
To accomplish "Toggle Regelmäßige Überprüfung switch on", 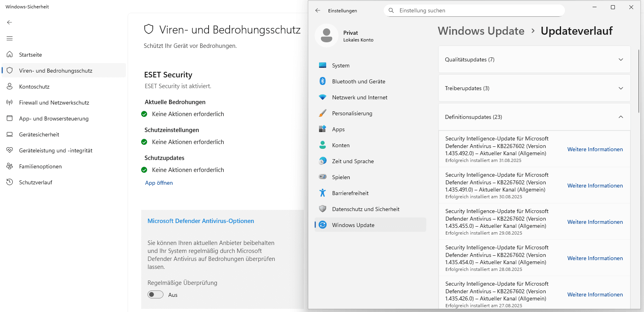I will pos(156,295).
